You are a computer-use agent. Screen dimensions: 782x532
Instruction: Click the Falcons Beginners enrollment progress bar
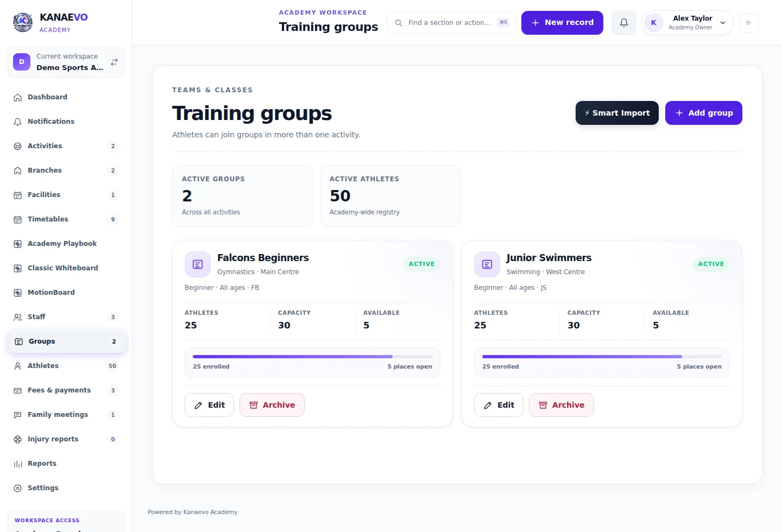click(x=313, y=357)
